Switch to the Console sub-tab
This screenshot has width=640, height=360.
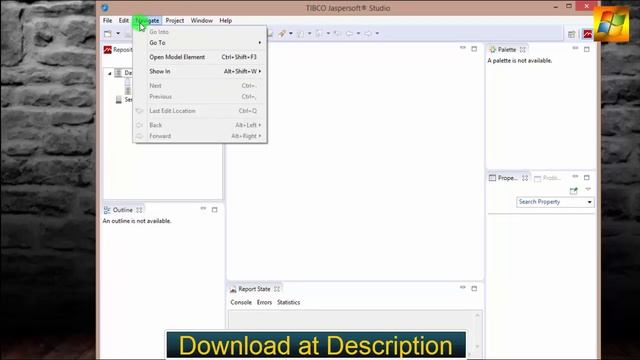tap(241, 302)
